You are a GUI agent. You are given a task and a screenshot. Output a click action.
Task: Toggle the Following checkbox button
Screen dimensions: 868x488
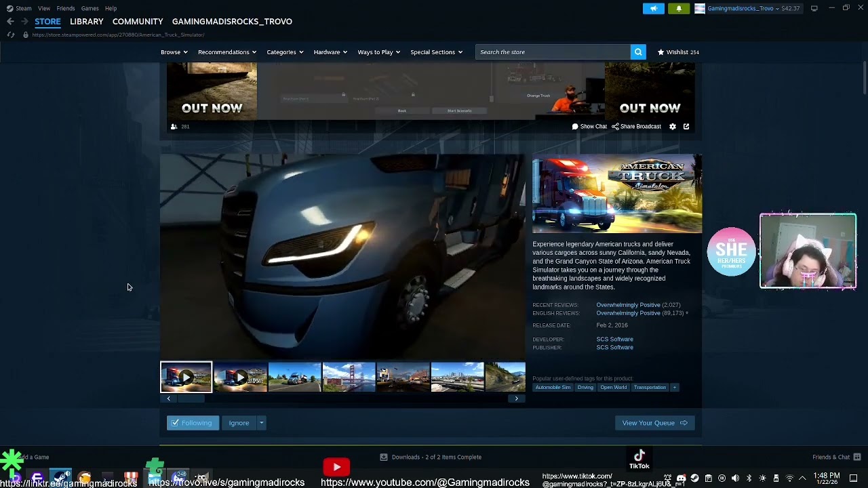tap(193, 423)
